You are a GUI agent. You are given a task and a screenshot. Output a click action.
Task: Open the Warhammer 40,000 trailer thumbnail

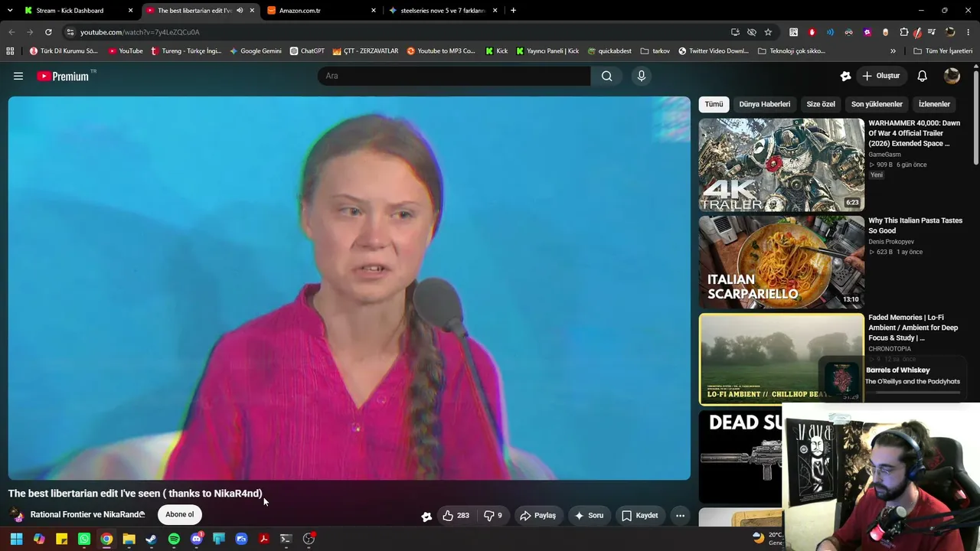coord(781,165)
